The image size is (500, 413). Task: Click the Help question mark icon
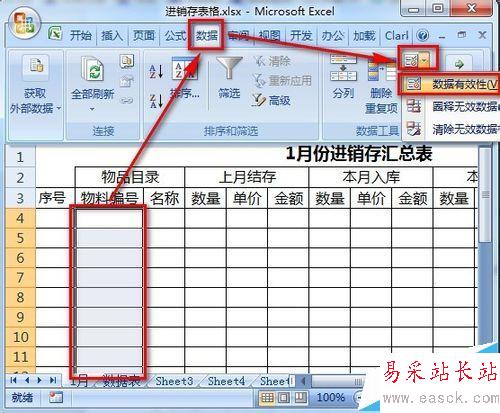[x=423, y=35]
